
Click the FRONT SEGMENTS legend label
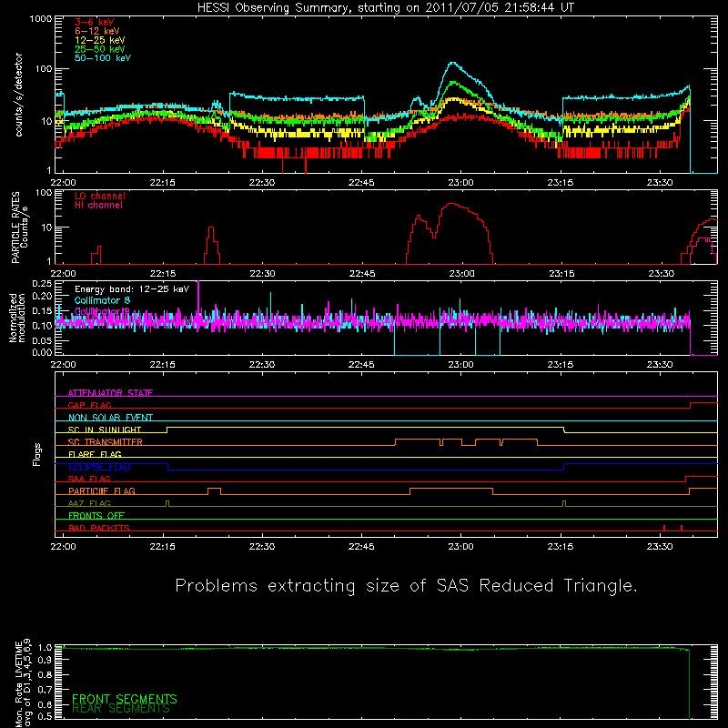point(125,699)
